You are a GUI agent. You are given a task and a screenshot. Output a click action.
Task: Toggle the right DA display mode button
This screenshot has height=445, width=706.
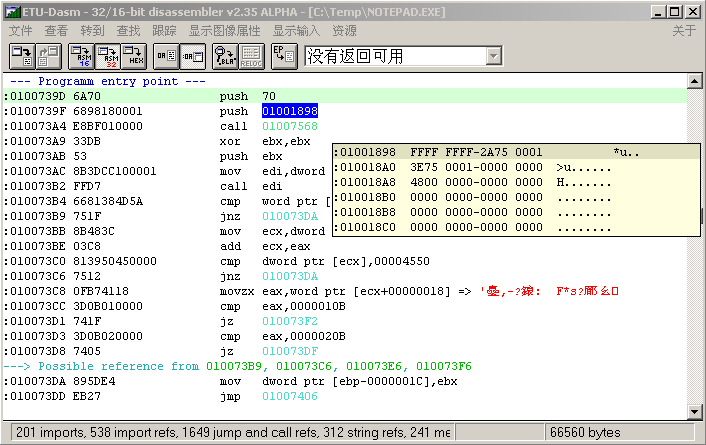[194, 55]
